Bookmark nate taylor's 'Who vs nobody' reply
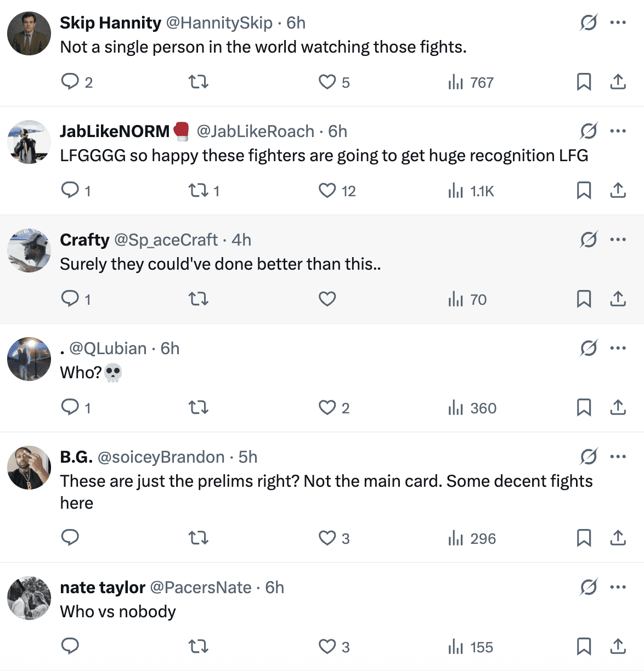 584,646
